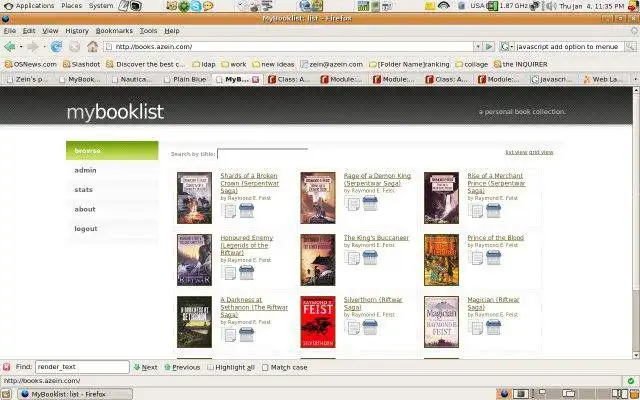Viewport: 640px width, 400px height.
Task: Focus the Search by title input field
Action: click(x=262, y=153)
